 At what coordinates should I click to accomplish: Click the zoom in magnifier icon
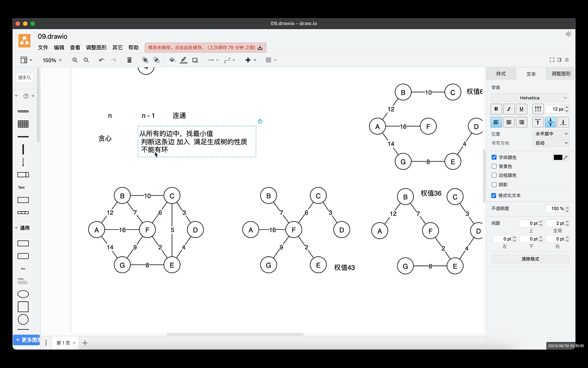click(75, 60)
